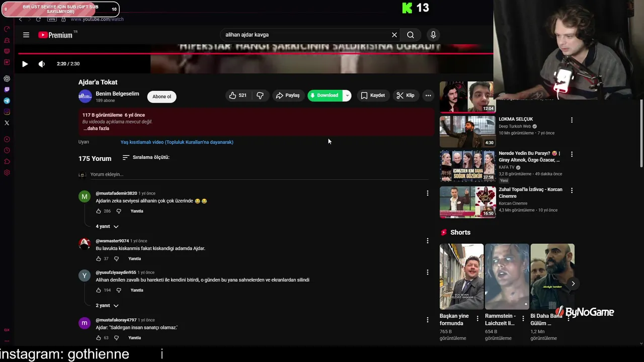Open the LOKMA SELÇUK video thumbnail
Image resolution: width=644 pixels, height=362 pixels.
(x=467, y=132)
